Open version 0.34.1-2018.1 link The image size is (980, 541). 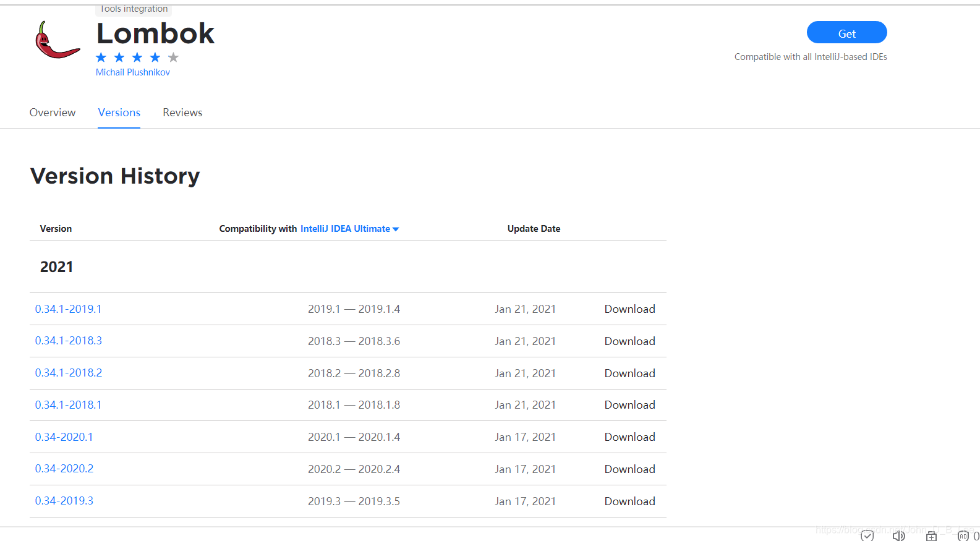coord(69,405)
